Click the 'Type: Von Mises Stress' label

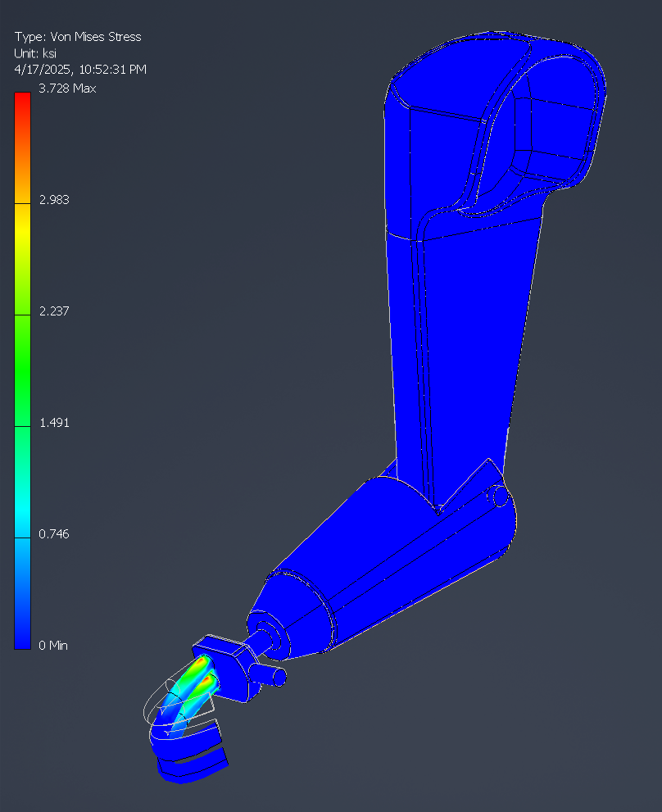coord(78,37)
